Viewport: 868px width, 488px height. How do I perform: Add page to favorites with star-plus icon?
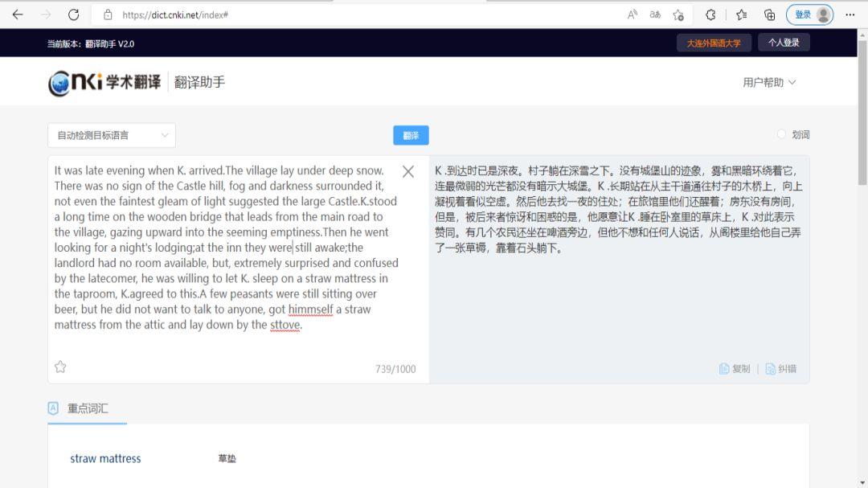678,14
